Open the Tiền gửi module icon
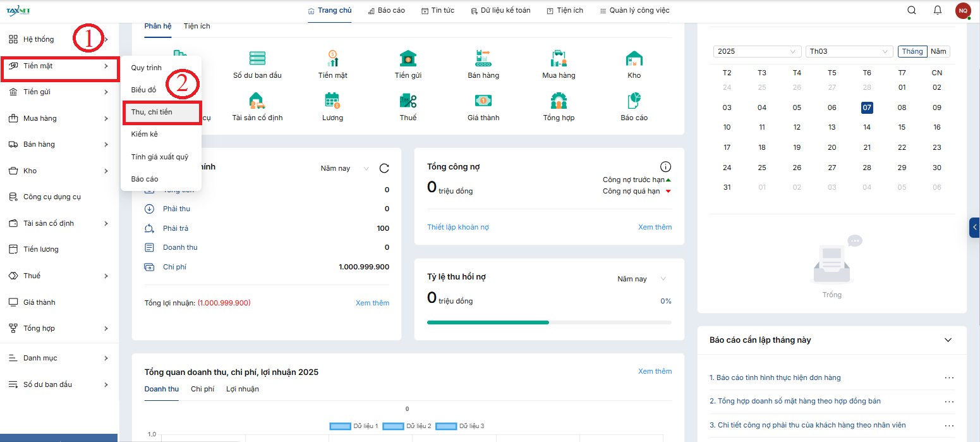 (408, 59)
